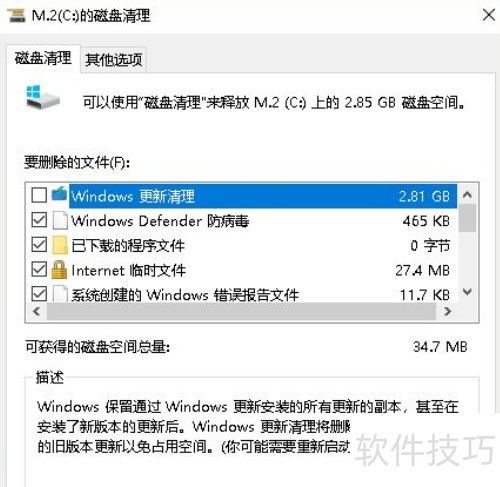Click the horizontal scroll left arrow

pyautogui.click(x=36, y=311)
